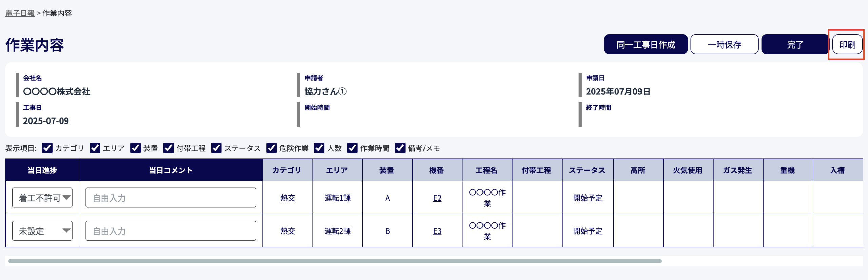Screen dimensions: 868x280
Task: Toggle the エリア display checkbox
Action: coord(95,148)
